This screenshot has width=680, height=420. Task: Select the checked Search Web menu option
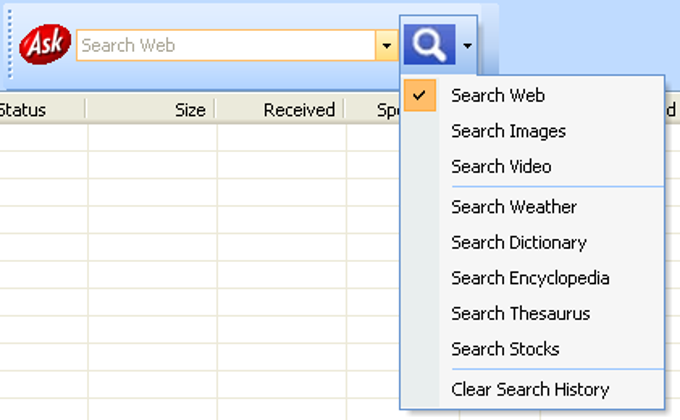click(533, 95)
